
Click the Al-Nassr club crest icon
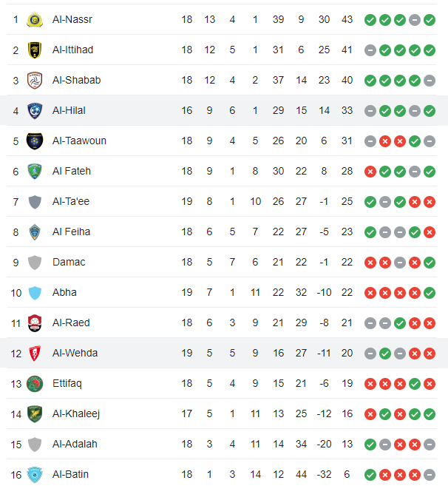coord(35,19)
